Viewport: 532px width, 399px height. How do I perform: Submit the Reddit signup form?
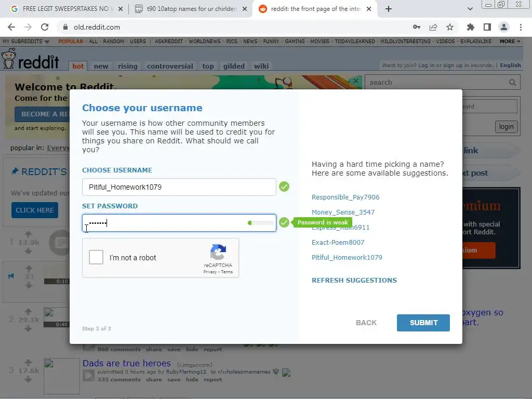423,323
